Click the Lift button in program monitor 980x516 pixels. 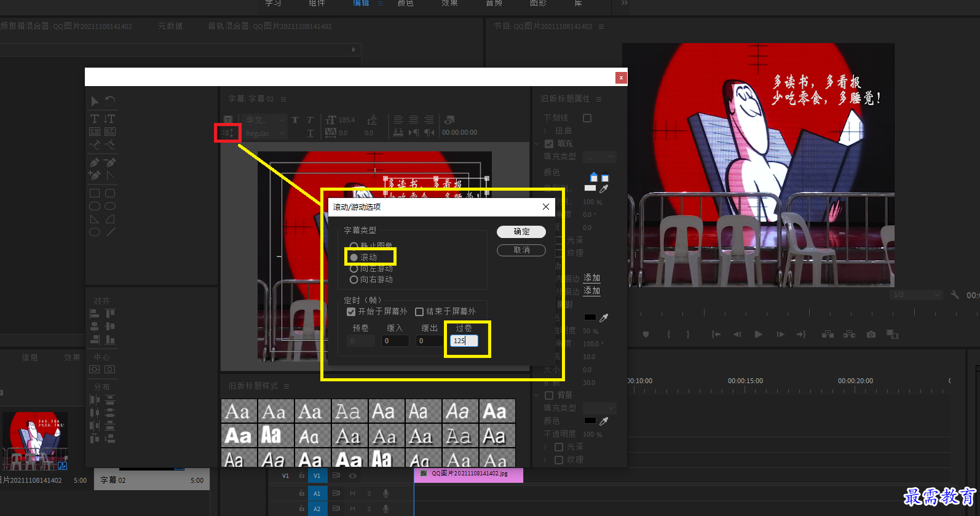click(828, 335)
